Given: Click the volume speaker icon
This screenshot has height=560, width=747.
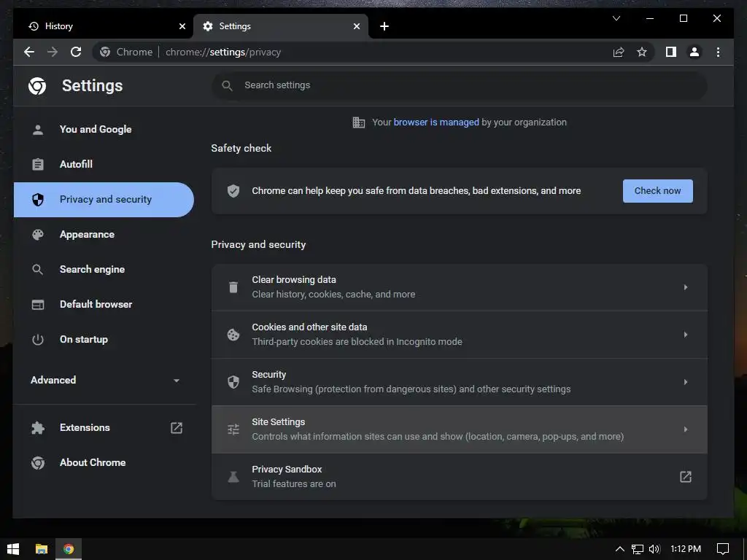Looking at the screenshot, I should click(x=654, y=549).
